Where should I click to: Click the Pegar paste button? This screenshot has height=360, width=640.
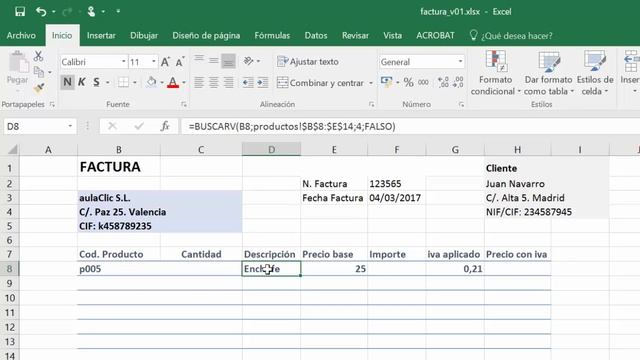[18, 68]
